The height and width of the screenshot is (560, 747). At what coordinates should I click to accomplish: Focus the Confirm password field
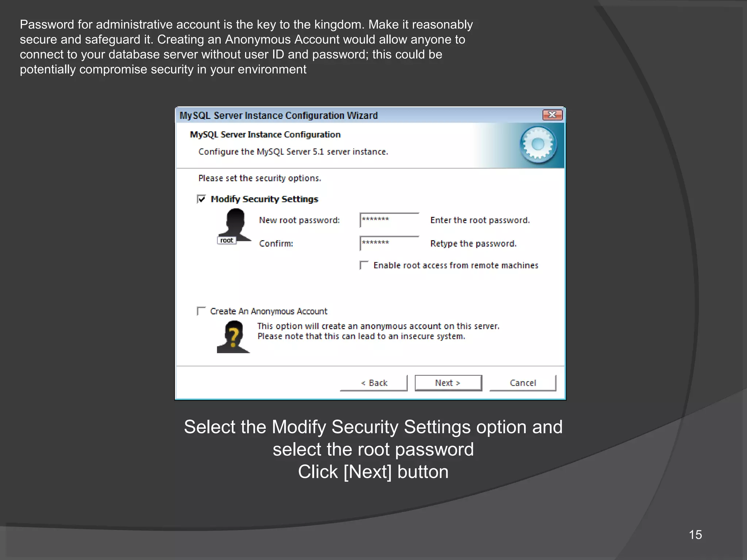click(x=389, y=244)
